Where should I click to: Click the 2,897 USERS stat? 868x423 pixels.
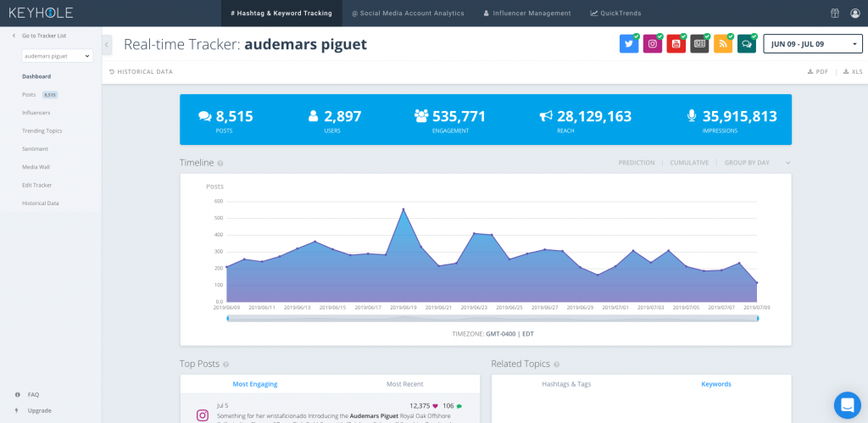(334, 121)
